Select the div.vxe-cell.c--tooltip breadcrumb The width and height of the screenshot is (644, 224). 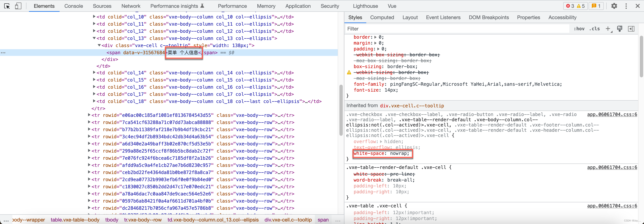point(288,220)
